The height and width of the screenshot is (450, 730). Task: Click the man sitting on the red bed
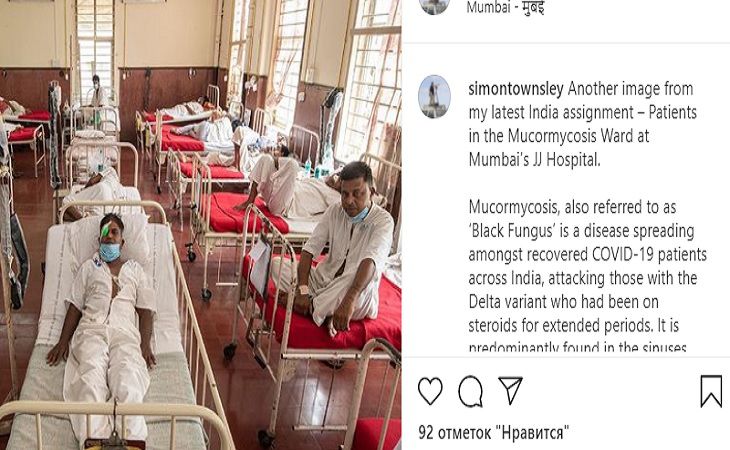342,251
